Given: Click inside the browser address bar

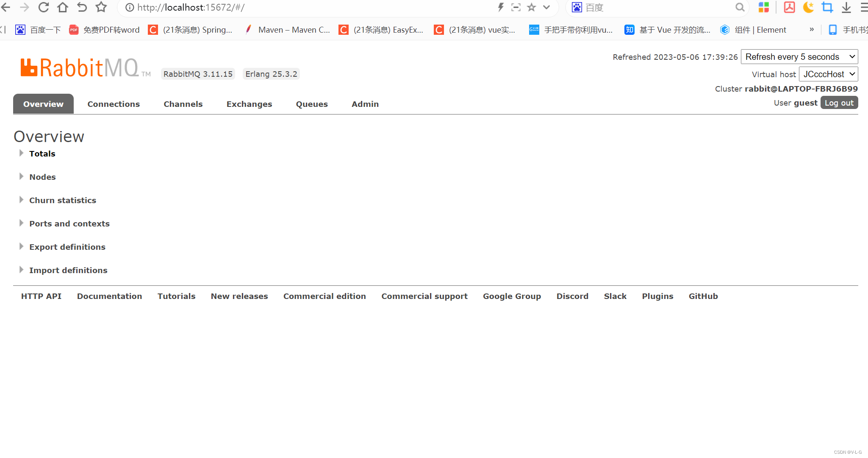Looking at the screenshot, I should [x=297, y=7].
